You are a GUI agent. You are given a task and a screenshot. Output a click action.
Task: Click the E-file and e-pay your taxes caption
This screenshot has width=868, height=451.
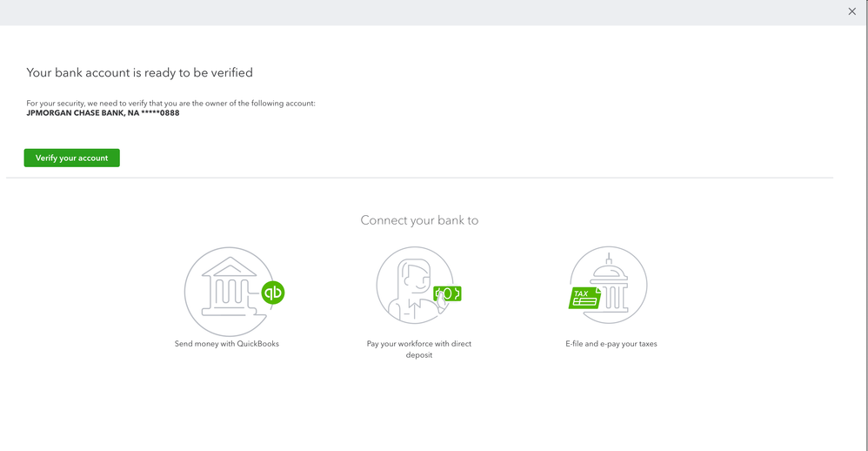(x=611, y=344)
